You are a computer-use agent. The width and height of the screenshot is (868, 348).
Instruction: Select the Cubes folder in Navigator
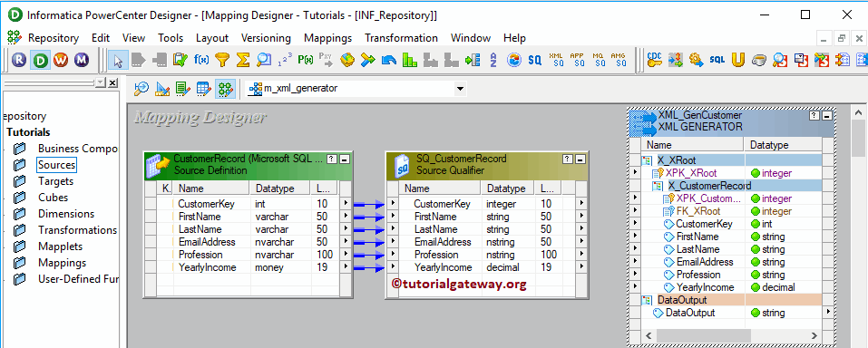tap(54, 198)
